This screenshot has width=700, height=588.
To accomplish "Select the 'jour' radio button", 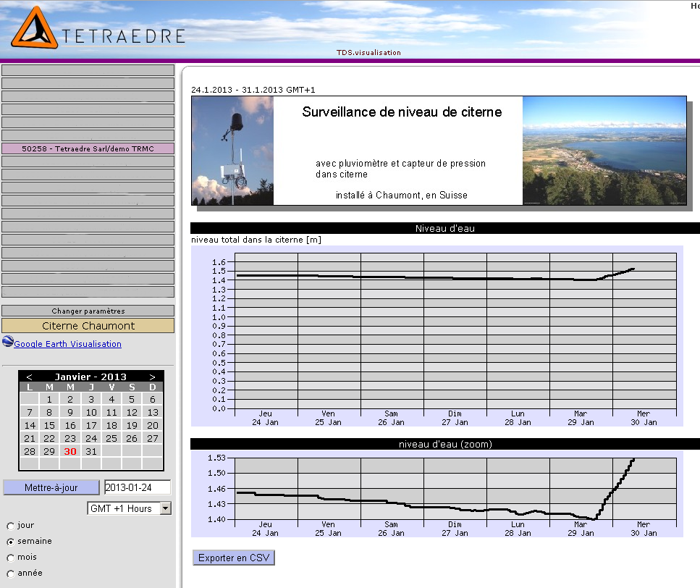I will (x=10, y=526).
